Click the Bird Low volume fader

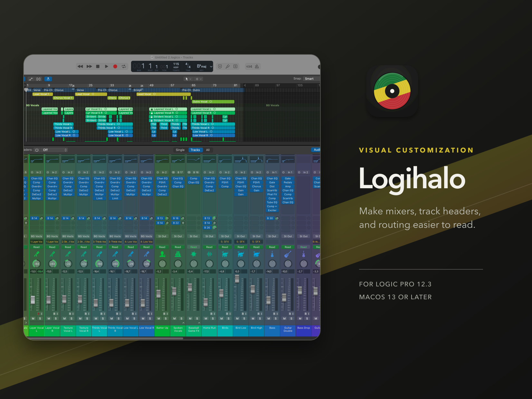point(237,279)
